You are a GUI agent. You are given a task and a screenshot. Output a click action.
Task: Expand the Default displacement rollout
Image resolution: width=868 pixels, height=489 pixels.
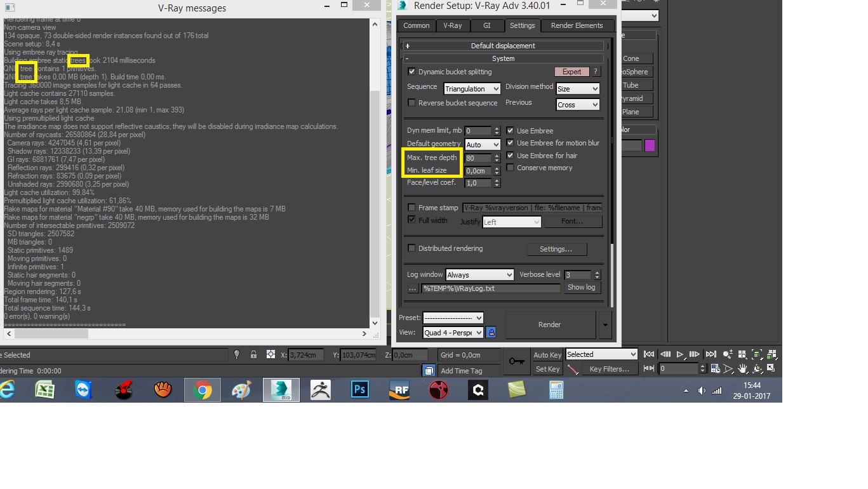coord(503,46)
